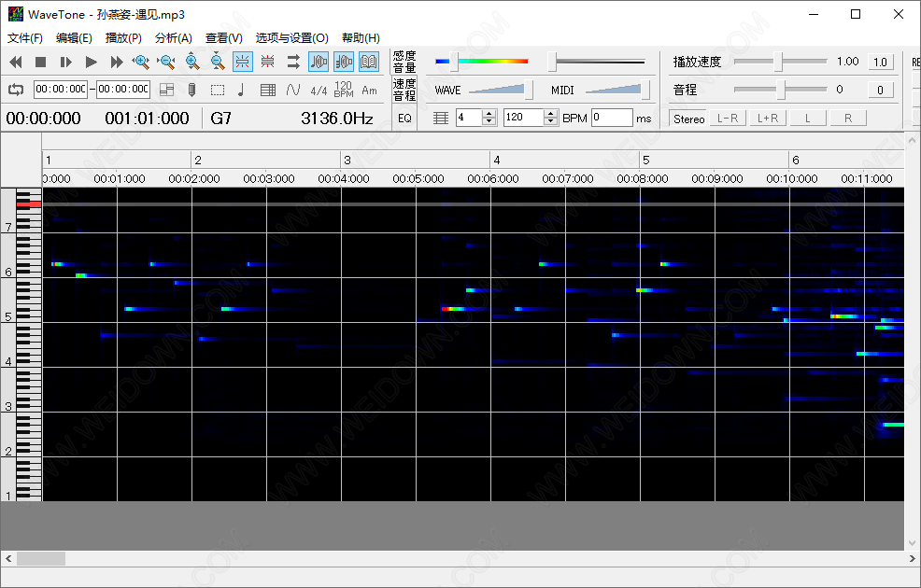Switch to the EQ tab

point(404,118)
